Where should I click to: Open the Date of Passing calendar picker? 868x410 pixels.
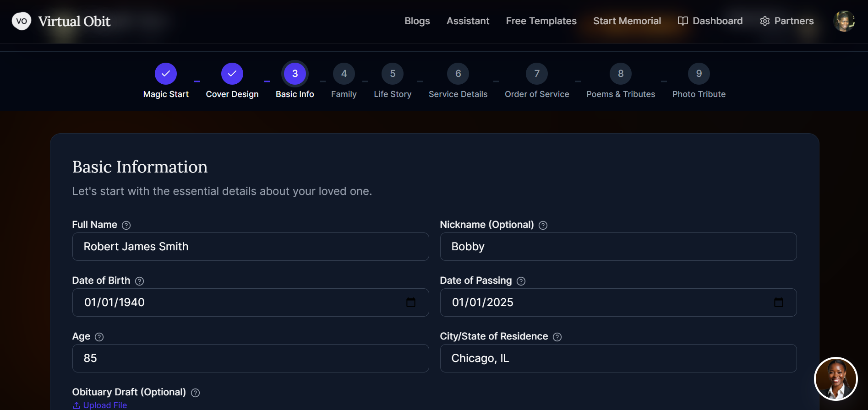[x=779, y=302]
